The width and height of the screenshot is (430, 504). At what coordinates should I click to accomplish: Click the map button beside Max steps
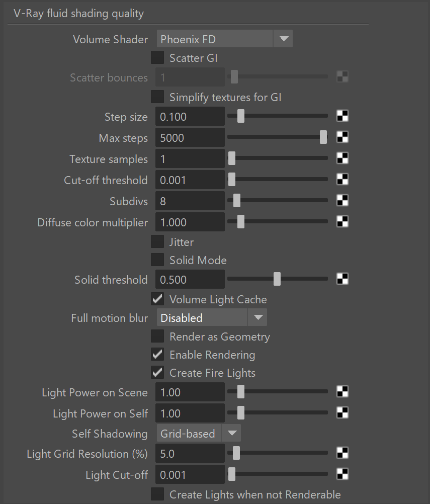pos(342,137)
